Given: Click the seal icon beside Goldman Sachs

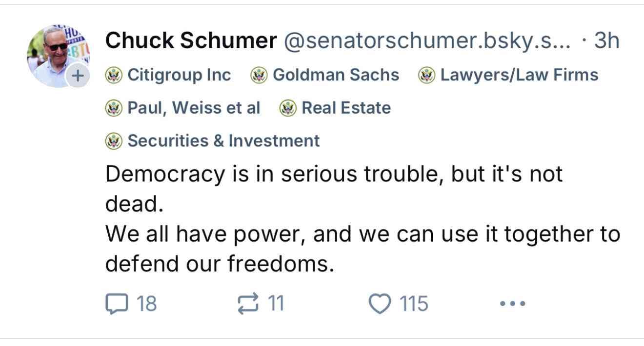Looking at the screenshot, I should [x=259, y=75].
